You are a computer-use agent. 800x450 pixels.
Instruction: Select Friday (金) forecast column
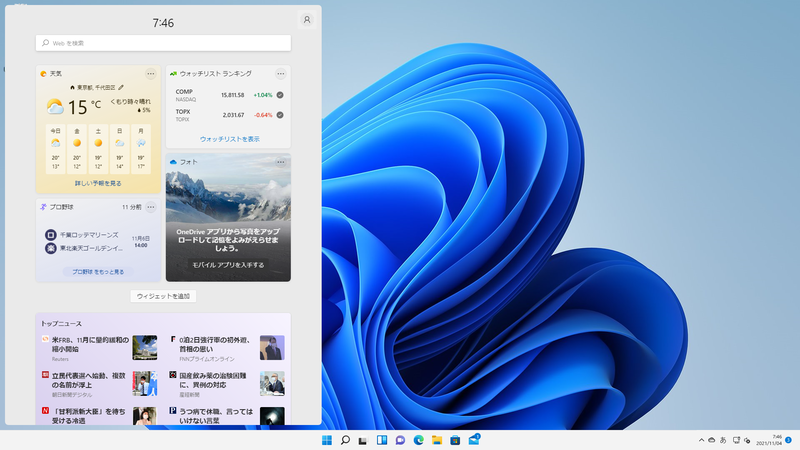(77, 149)
